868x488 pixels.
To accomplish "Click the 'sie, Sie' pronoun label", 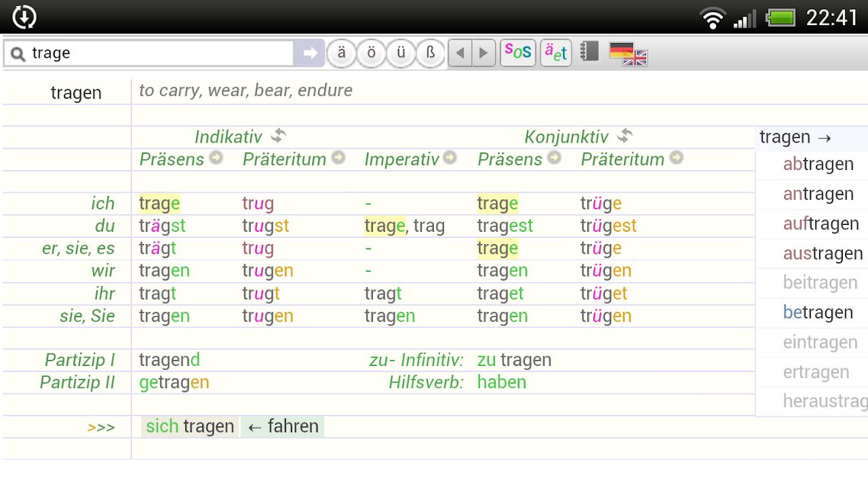I will point(88,316).
